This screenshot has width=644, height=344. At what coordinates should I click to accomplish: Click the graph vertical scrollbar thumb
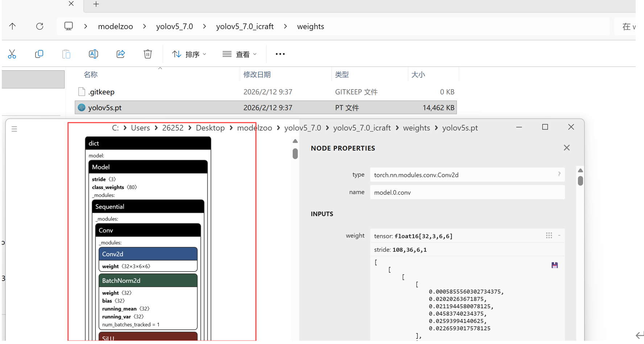(295, 154)
